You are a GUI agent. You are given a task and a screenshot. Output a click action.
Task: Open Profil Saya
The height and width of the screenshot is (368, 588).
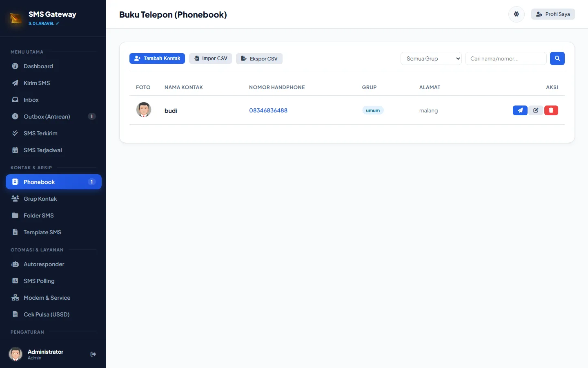553,14
